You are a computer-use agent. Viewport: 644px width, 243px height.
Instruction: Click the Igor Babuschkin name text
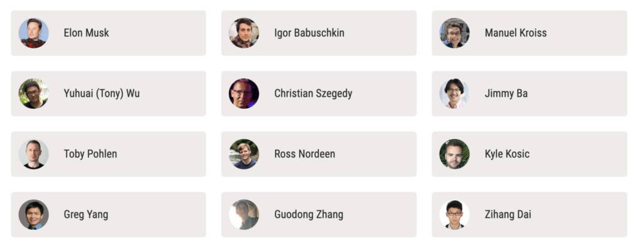click(x=309, y=33)
